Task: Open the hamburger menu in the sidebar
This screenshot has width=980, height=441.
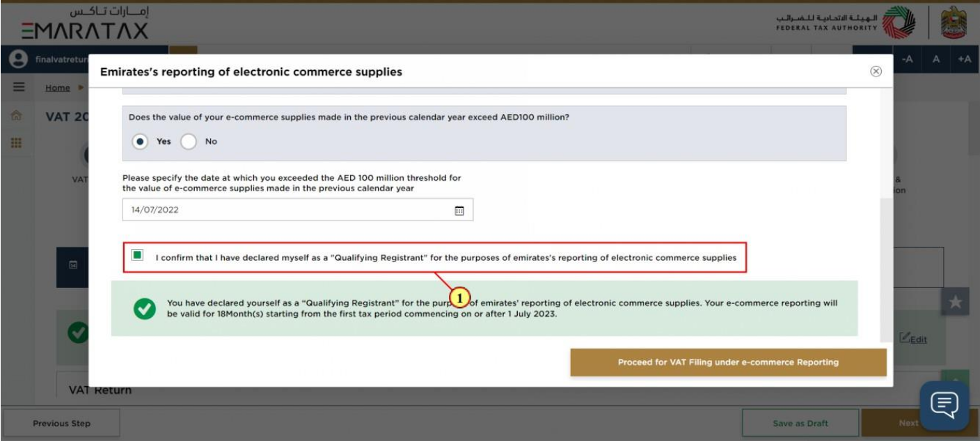Action: 19,88
